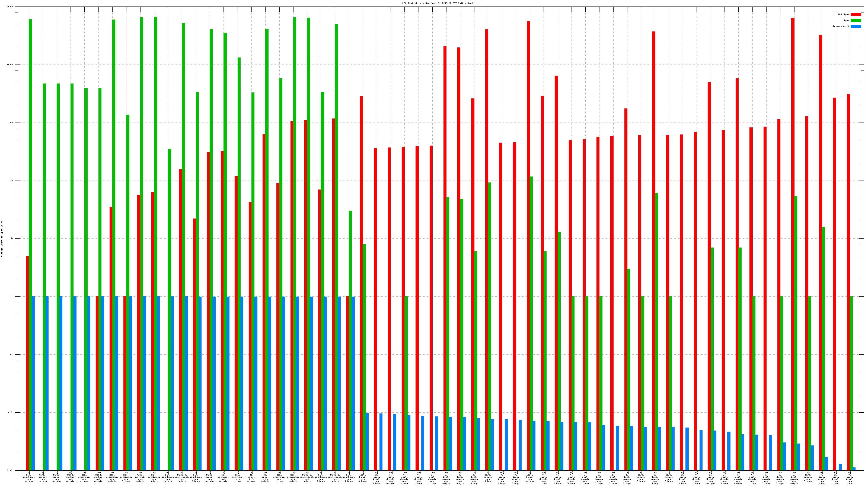Click the dnsbl-3.uceprotect.net x-axis label
This screenshot has width=868, height=488.
coord(182,477)
